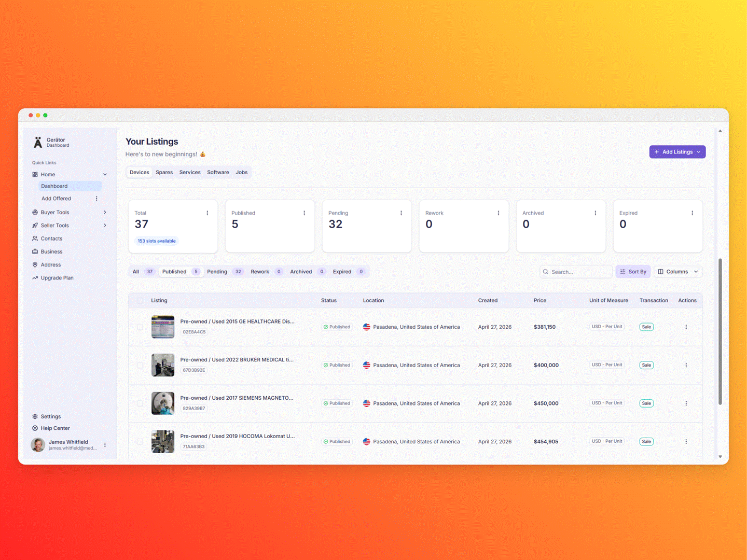The image size is (747, 560).
Task: Open the Home grid icon in sidebar
Action: pos(35,175)
